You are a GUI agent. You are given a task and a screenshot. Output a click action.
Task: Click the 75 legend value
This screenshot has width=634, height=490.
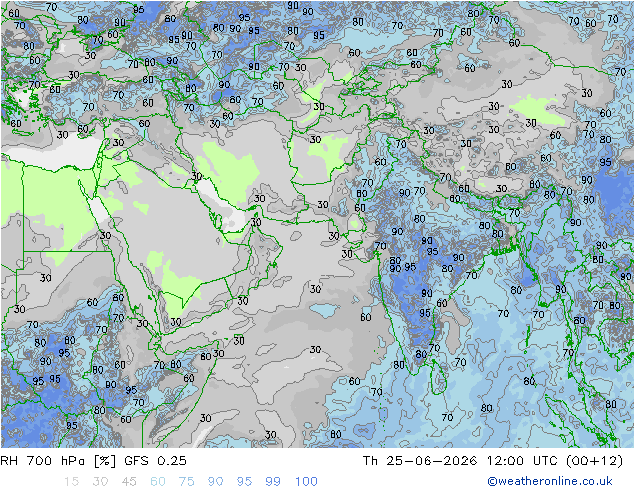click(186, 482)
